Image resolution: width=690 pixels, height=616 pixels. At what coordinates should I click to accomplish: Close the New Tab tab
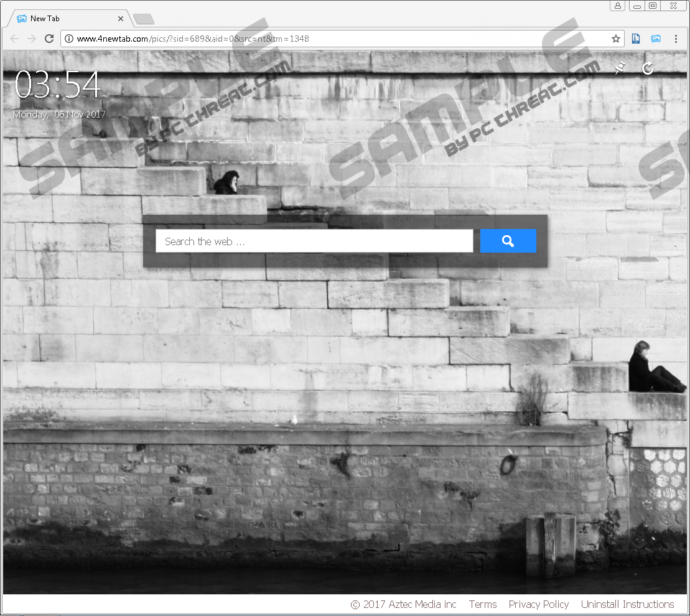(x=121, y=19)
